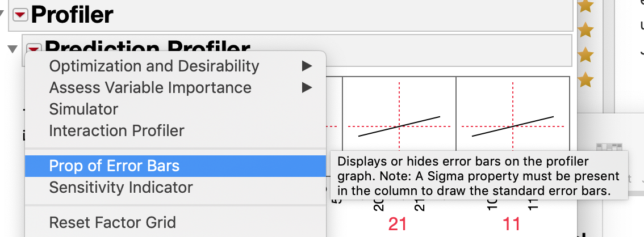Choose Reset Factor Grid
Screen dimensions: 644x237
(x=112, y=222)
